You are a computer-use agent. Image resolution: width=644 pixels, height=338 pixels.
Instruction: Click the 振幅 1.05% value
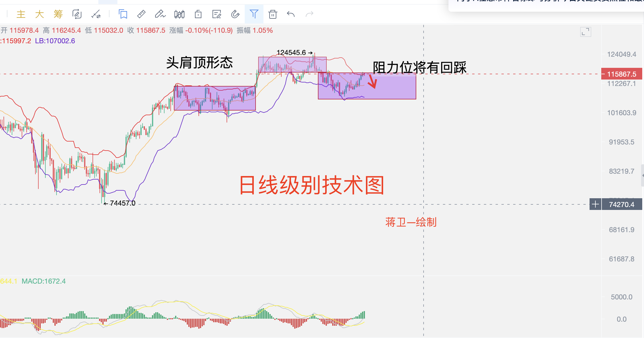click(x=255, y=30)
